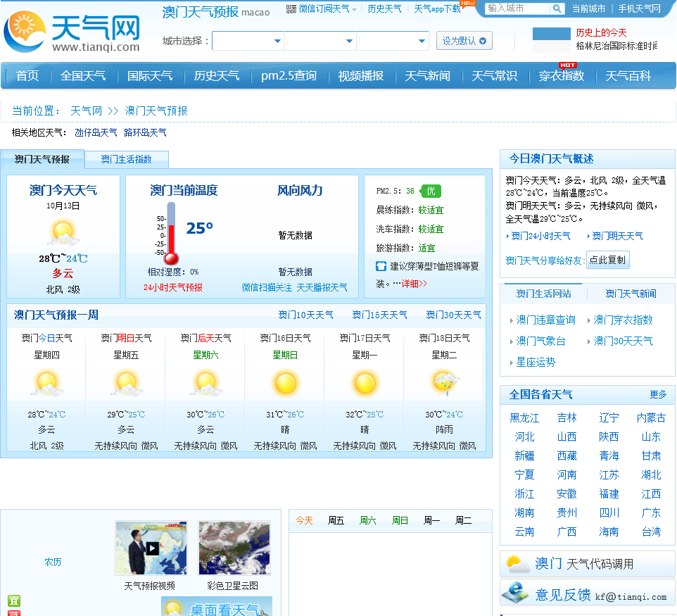The height and width of the screenshot is (616, 677).
Task: Click the Monday sunny weather icon
Action: coord(365,383)
